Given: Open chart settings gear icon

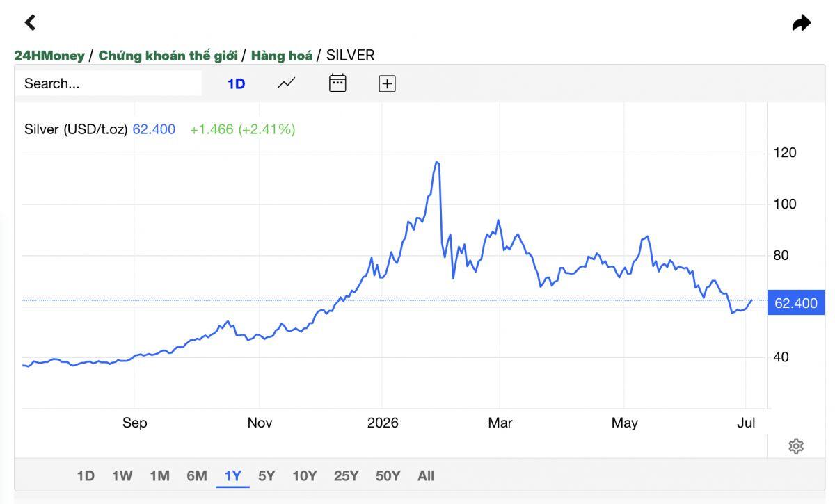Looking at the screenshot, I should pyautogui.click(x=796, y=446).
